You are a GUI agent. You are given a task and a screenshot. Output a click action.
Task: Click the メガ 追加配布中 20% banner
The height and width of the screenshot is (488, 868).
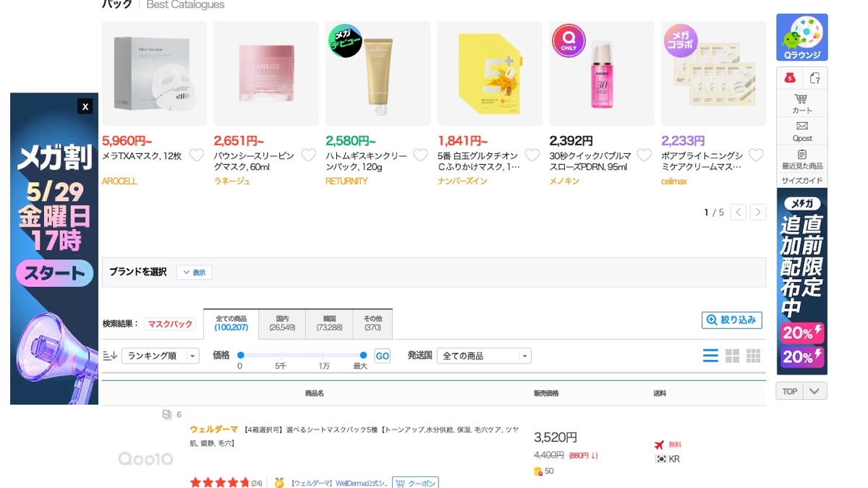click(801, 281)
